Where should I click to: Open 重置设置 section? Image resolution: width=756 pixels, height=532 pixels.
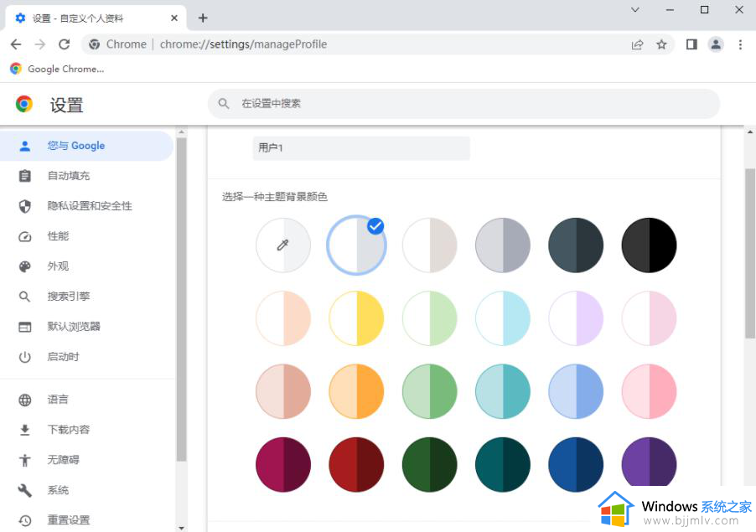[87, 520]
